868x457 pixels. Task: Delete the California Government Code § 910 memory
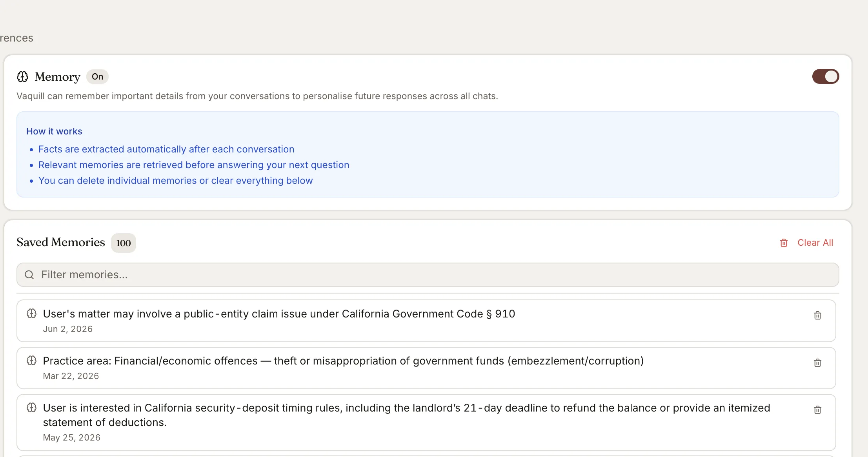tap(817, 315)
